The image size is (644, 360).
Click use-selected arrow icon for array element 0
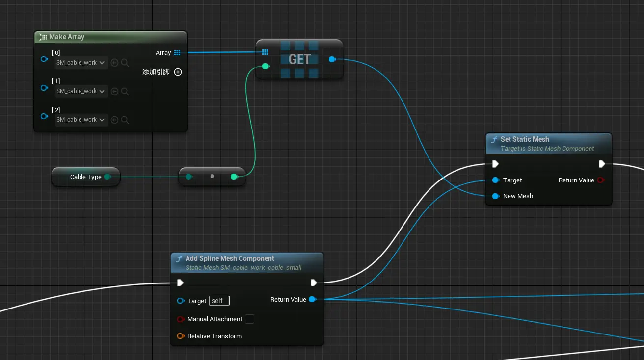(114, 63)
